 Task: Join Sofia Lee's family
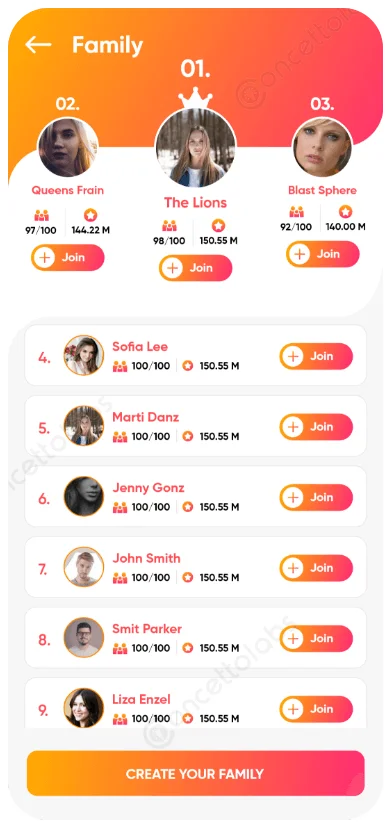point(316,356)
